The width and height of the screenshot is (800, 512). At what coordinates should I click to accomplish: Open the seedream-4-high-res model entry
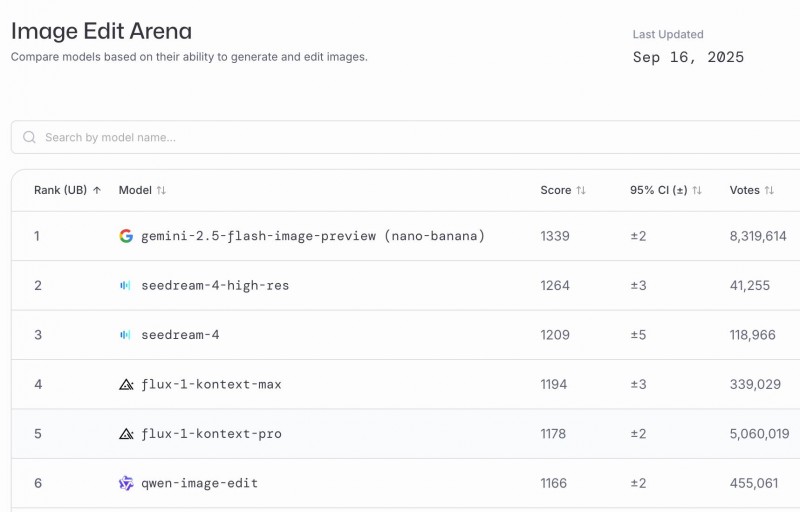pos(215,286)
